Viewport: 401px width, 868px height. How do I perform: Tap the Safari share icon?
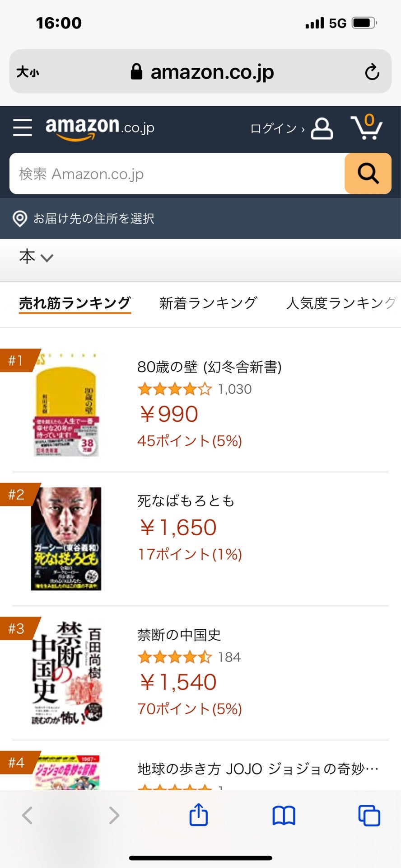(198, 815)
